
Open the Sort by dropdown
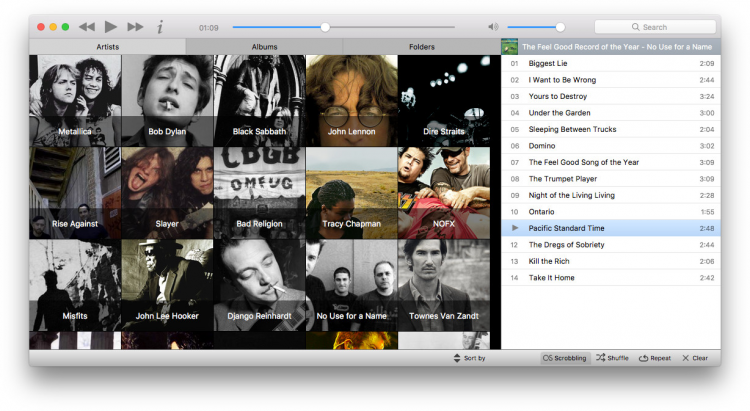point(469,357)
